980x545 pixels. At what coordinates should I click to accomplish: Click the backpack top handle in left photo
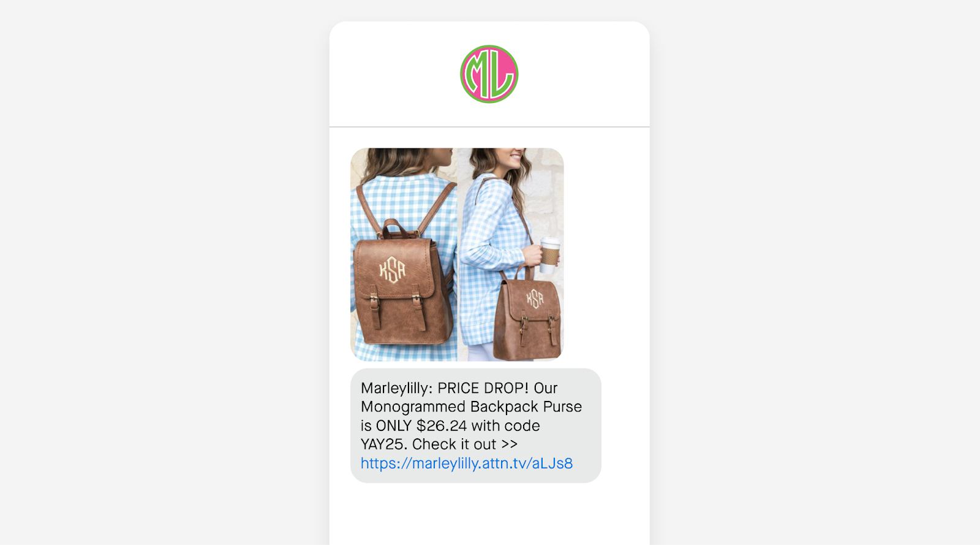coord(396,228)
